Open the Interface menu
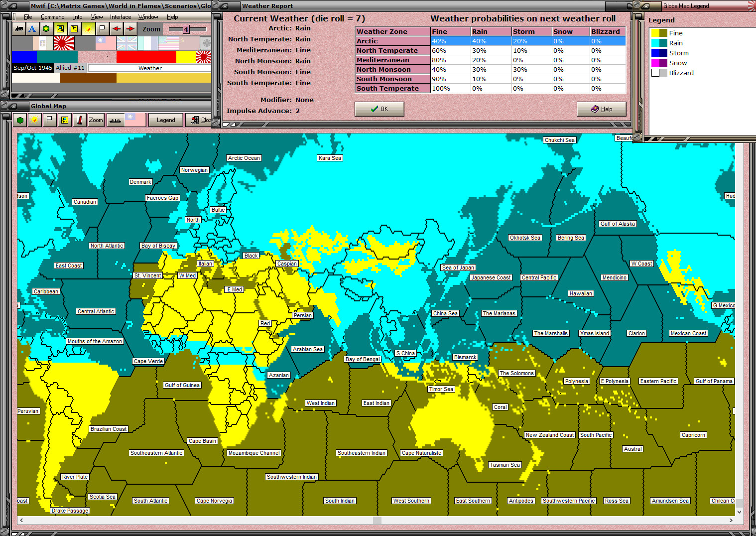 point(121,17)
